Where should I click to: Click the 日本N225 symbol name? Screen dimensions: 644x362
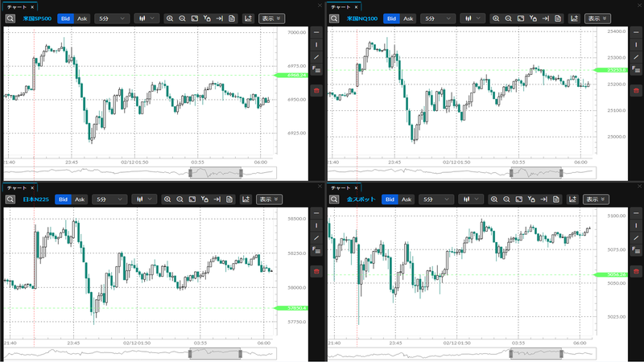click(35, 200)
